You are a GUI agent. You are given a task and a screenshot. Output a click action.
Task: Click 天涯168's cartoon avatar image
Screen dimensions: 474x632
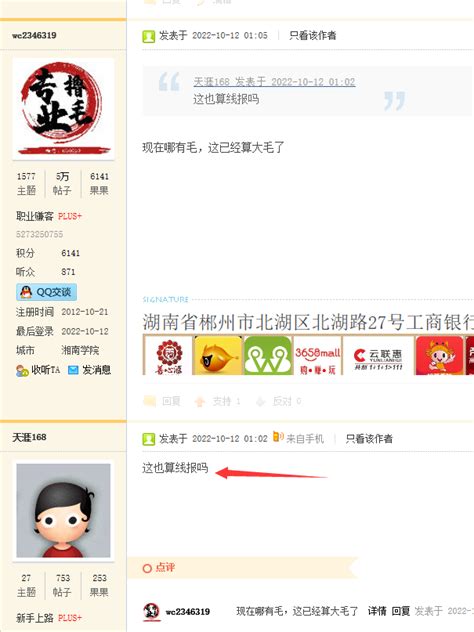63,510
